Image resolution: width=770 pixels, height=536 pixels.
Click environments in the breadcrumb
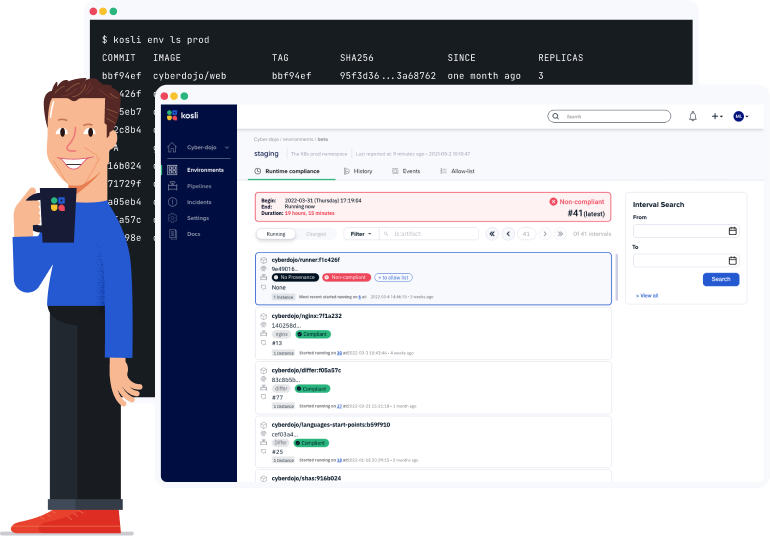tap(299, 140)
